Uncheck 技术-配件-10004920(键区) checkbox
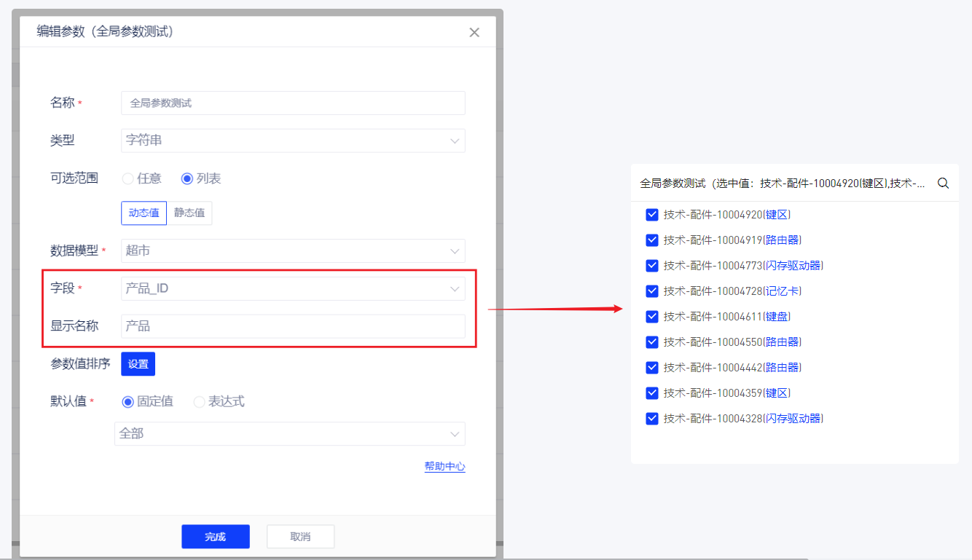Image resolution: width=972 pixels, height=560 pixels. [652, 215]
